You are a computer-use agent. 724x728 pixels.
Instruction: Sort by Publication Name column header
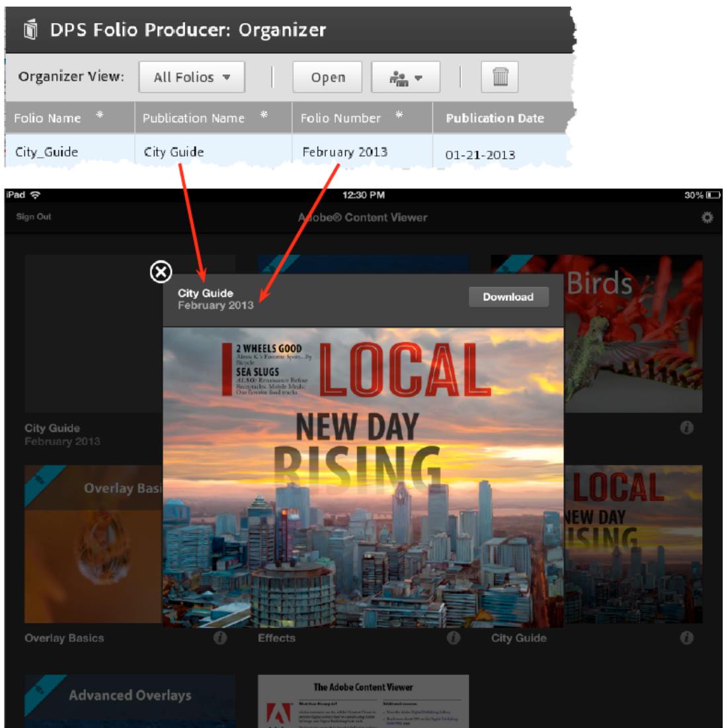pyautogui.click(x=214, y=118)
